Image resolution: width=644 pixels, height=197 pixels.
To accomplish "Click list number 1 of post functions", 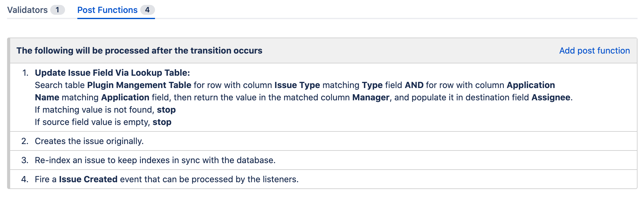I will point(25,73).
